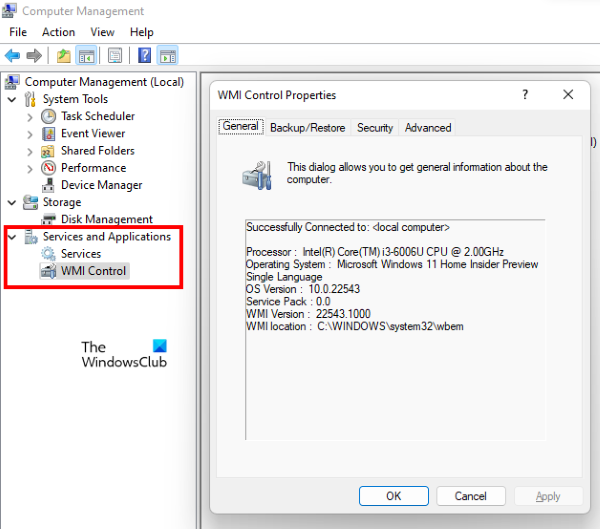
Task: Select Services and Applications tree label
Action: point(107,237)
